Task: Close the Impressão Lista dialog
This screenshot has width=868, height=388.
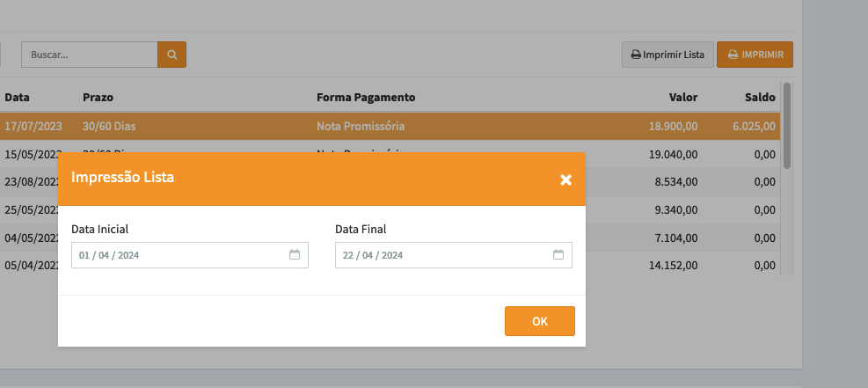Action: coord(565,179)
